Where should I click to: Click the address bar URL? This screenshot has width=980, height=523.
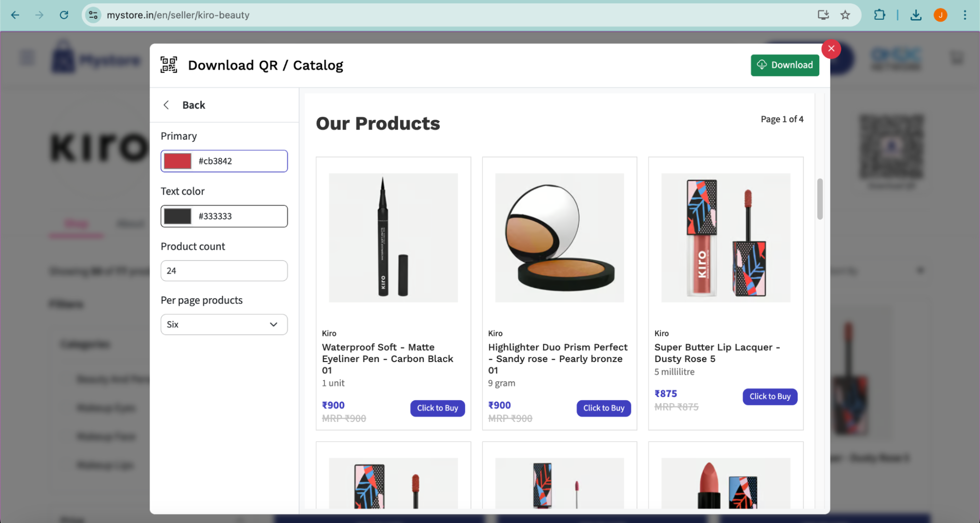[x=178, y=15]
